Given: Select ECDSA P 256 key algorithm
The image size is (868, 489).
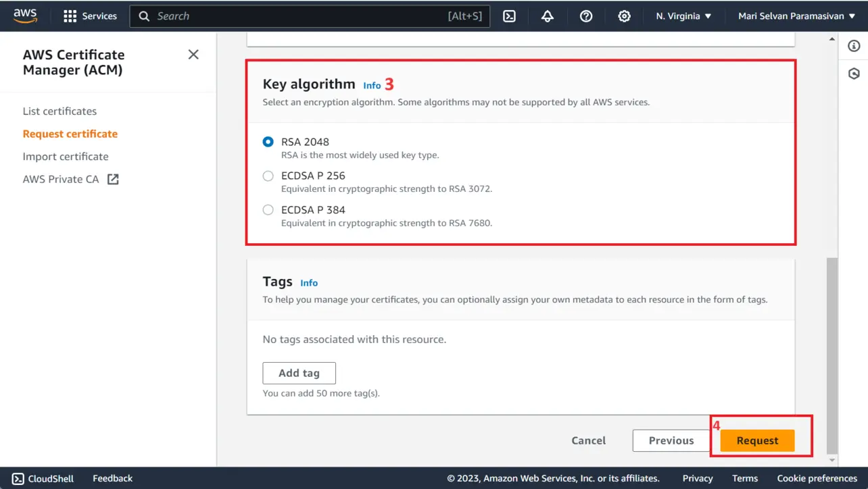Looking at the screenshot, I should click(x=268, y=176).
